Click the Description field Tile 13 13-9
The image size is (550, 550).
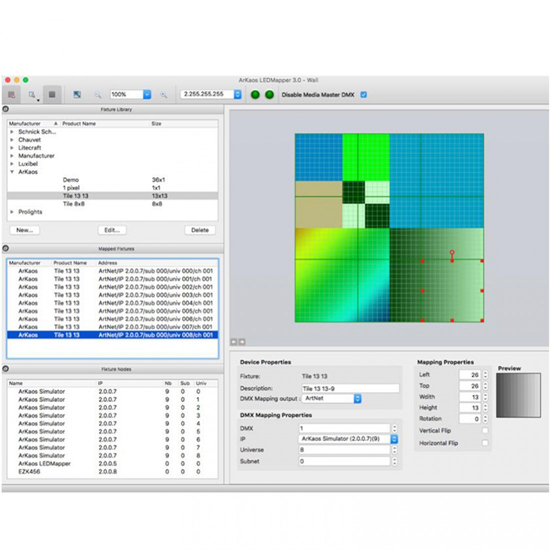click(350, 388)
